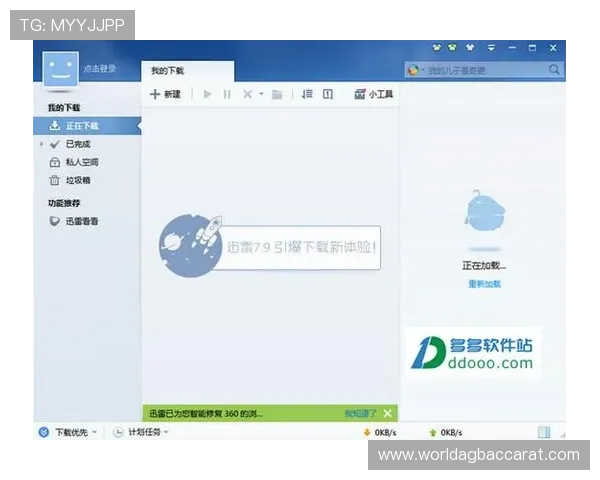This screenshot has width=600, height=480.
Task: Click the 计划任务 clock icon
Action: (118, 432)
